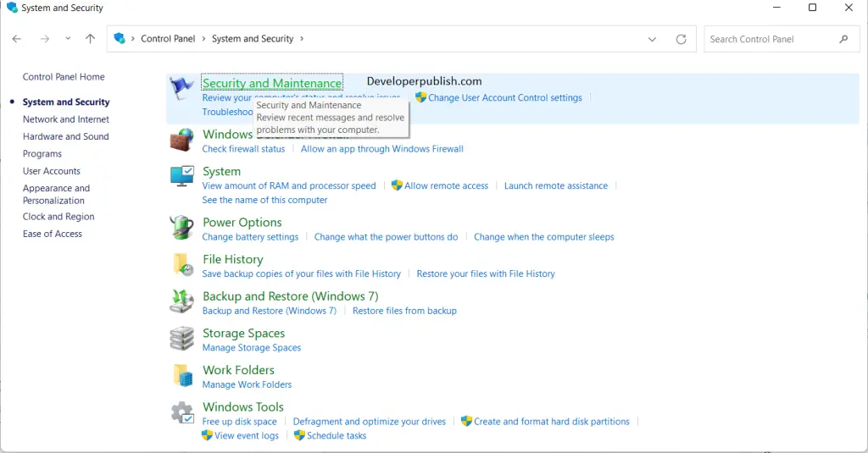Open the Storage Spaces drives icon
The height and width of the screenshot is (453, 868).
181,339
